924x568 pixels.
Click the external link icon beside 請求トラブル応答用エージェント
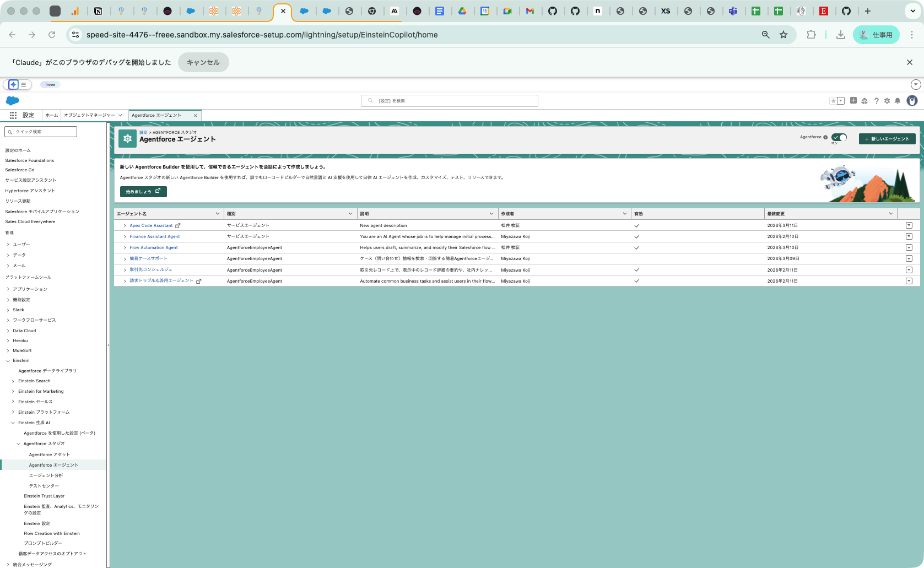pyautogui.click(x=199, y=281)
